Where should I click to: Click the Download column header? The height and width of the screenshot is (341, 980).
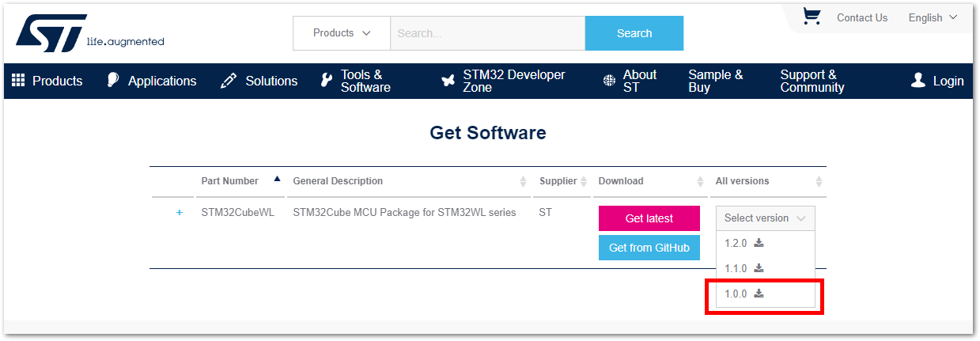coord(621,181)
